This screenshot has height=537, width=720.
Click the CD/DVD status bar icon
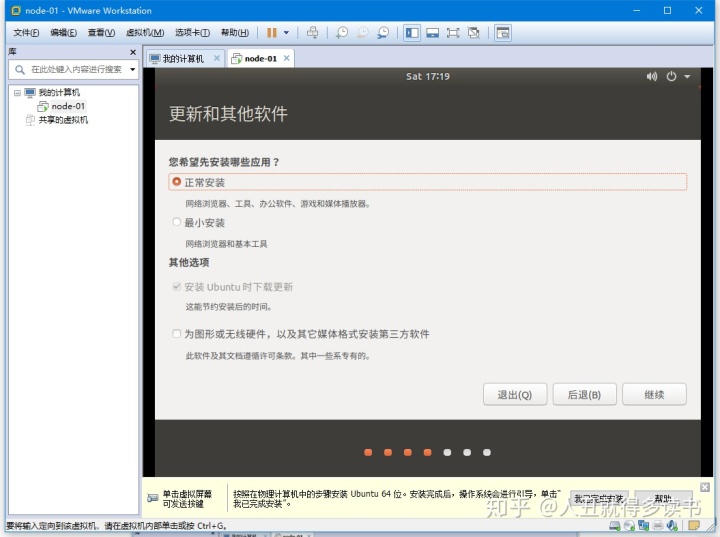pyautogui.click(x=629, y=526)
